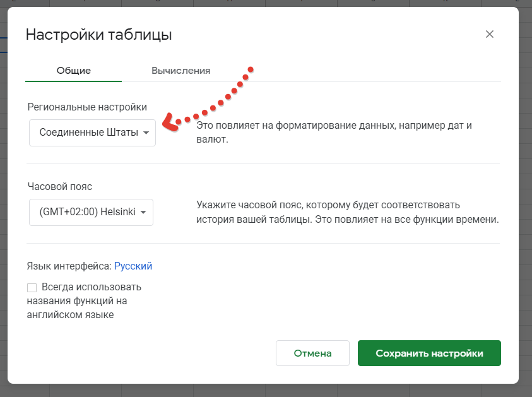
Task: Open the Соединенные Штаты locale dropdown
Action: point(92,133)
